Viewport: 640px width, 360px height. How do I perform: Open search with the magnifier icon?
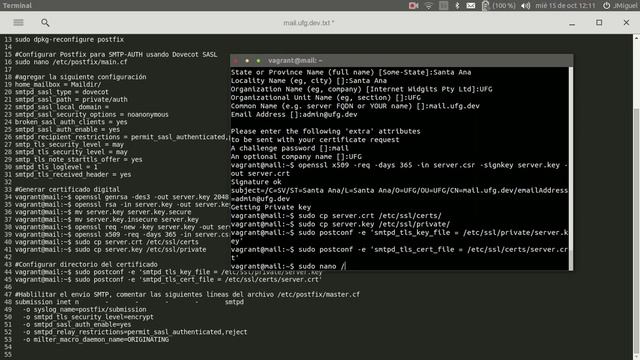pos(45,23)
